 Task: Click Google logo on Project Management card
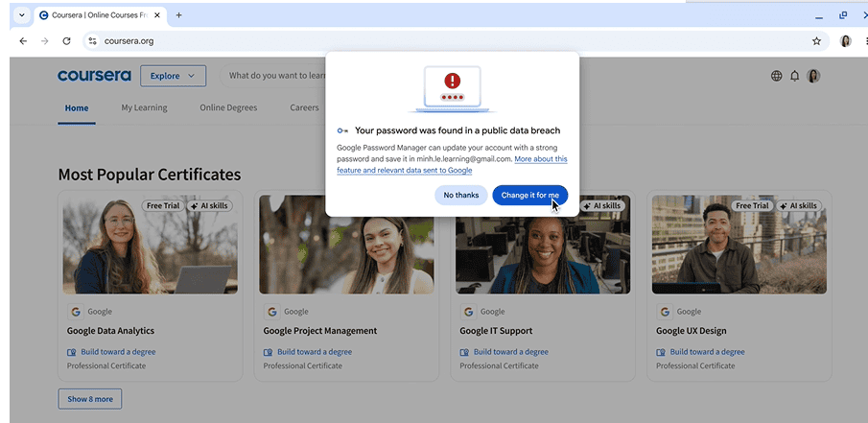pos(271,312)
